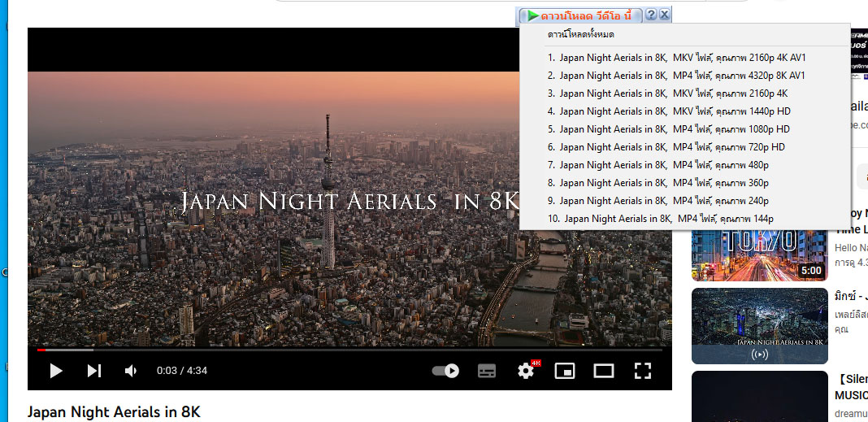
Task: Select MP4 144p download
Action: pos(661,218)
